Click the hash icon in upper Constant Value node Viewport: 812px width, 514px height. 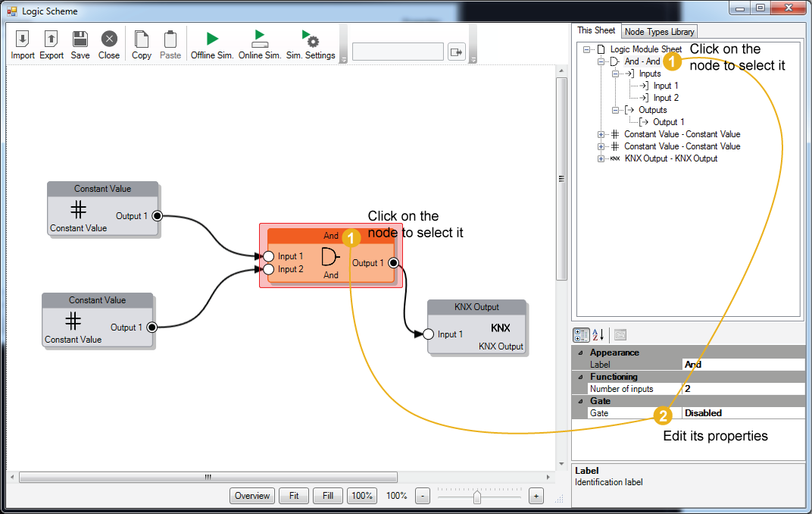(x=78, y=209)
